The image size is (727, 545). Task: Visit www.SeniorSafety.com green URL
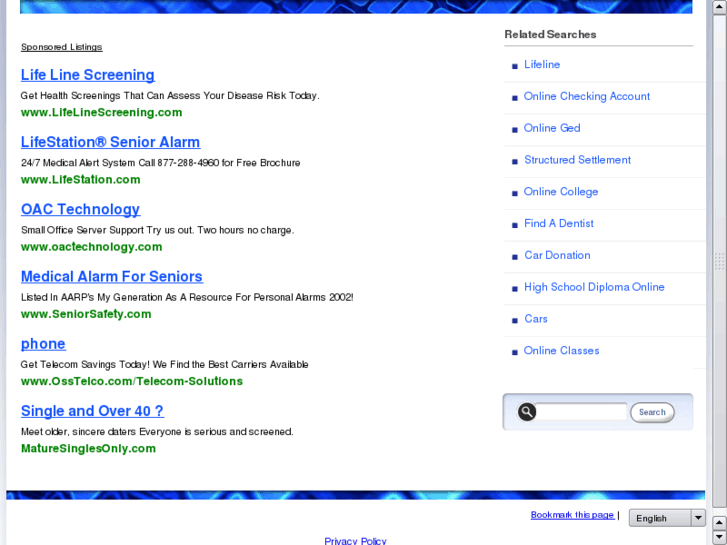pos(86,314)
